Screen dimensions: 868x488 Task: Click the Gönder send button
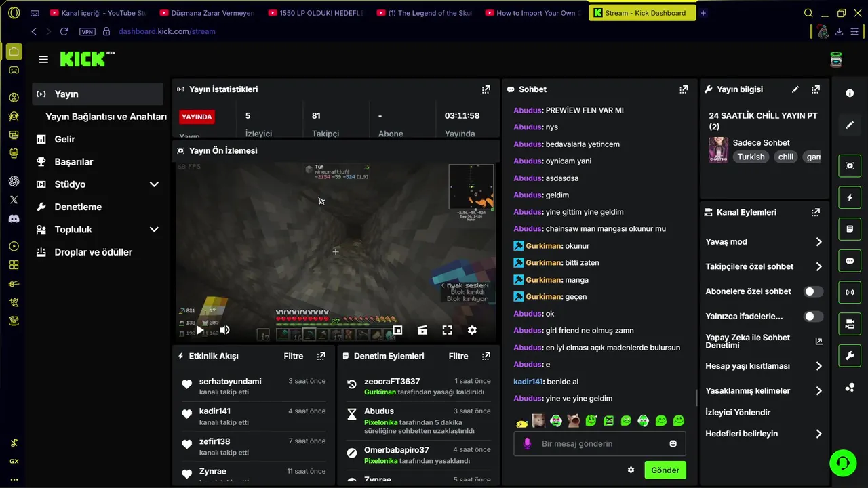coord(665,470)
